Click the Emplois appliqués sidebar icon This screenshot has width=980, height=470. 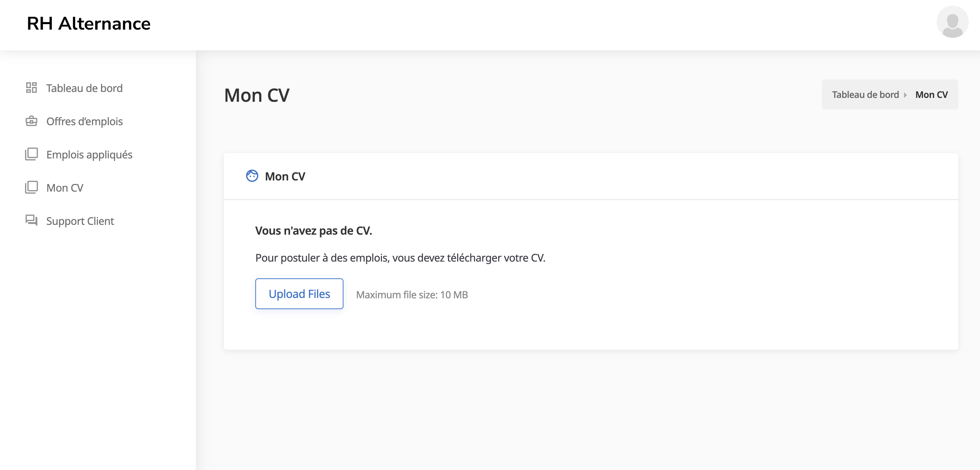point(31,154)
